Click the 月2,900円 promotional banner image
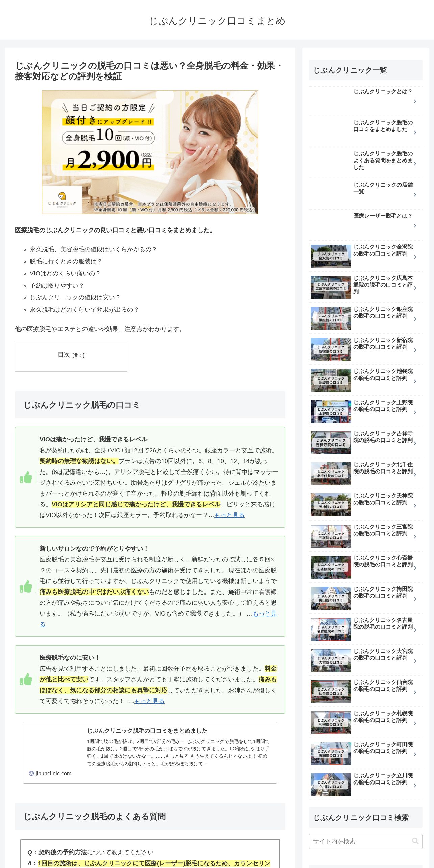This screenshot has width=434, height=868. click(150, 152)
